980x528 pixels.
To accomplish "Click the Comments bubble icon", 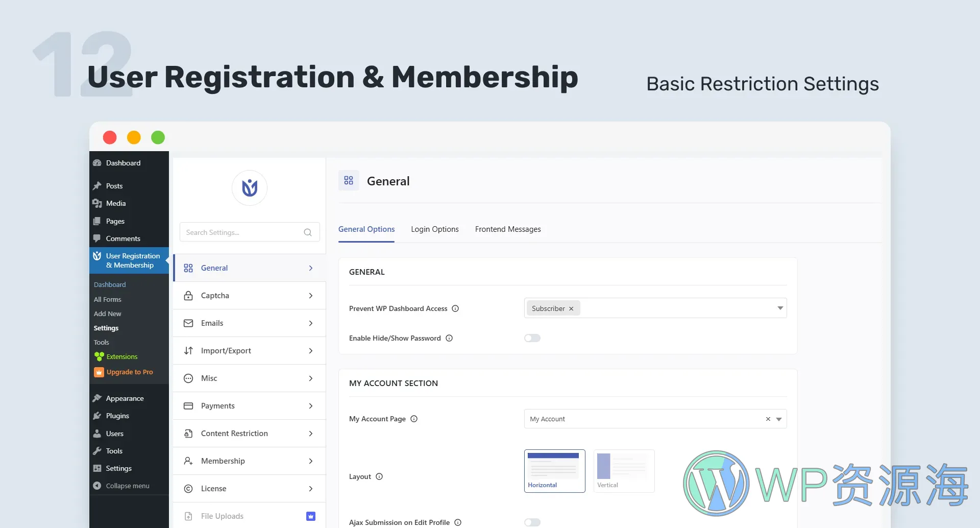I will click(x=97, y=238).
